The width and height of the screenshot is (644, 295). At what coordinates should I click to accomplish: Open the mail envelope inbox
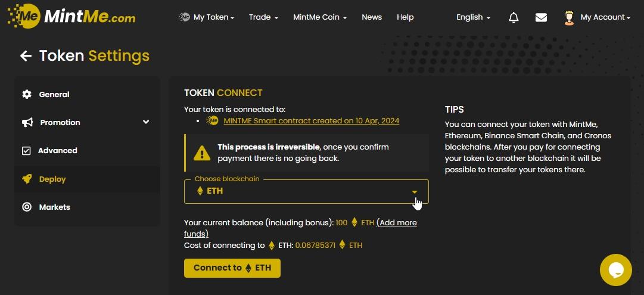[541, 17]
